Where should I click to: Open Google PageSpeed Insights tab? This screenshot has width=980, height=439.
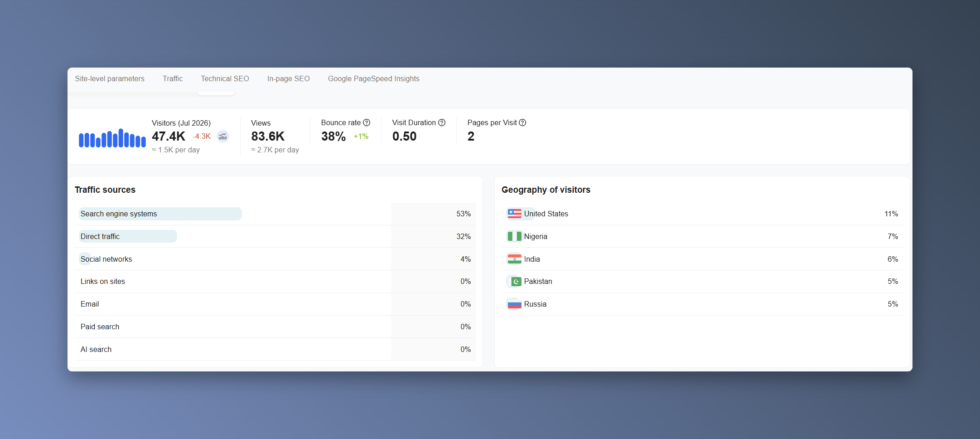(x=373, y=78)
